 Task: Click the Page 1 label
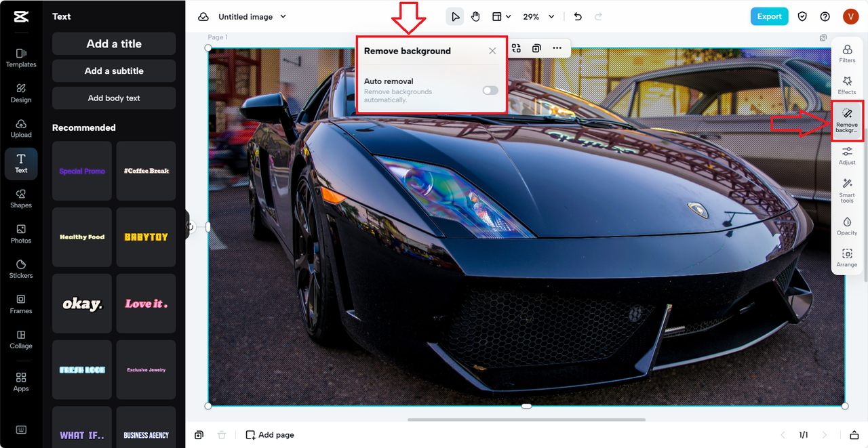218,37
